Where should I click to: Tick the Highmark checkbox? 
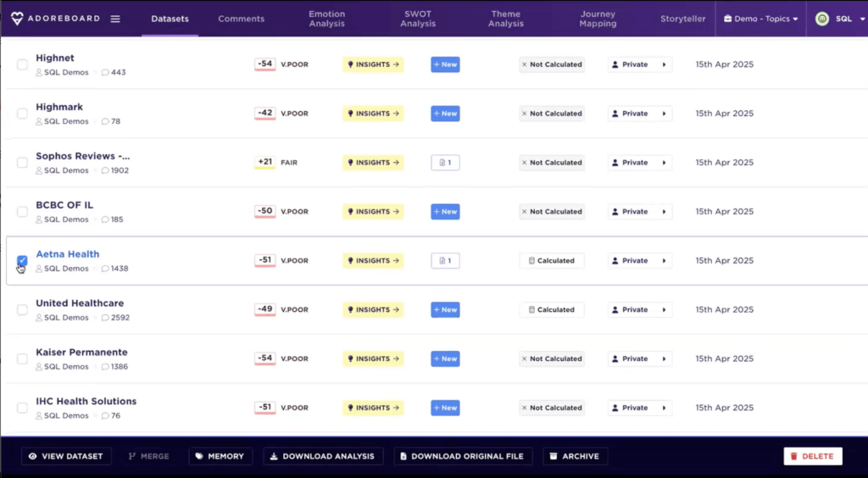click(22, 114)
